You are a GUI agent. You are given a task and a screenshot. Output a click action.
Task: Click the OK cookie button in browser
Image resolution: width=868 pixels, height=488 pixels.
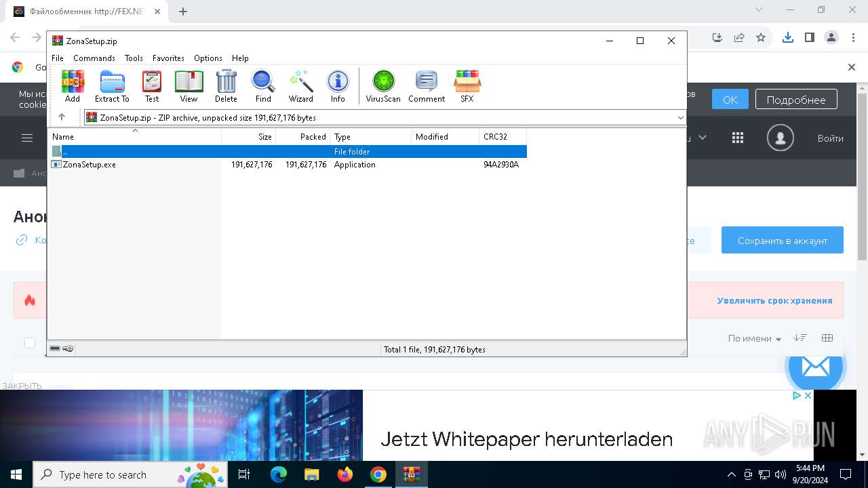tap(730, 100)
